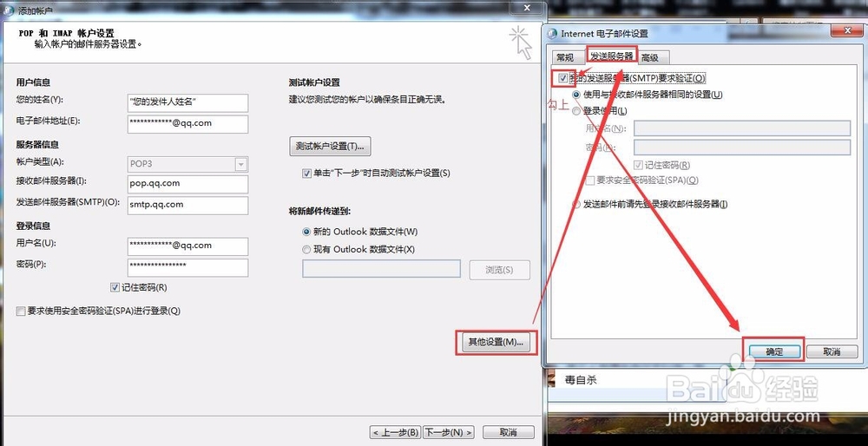
Task: Go back with 上一步 button
Action: click(395, 432)
